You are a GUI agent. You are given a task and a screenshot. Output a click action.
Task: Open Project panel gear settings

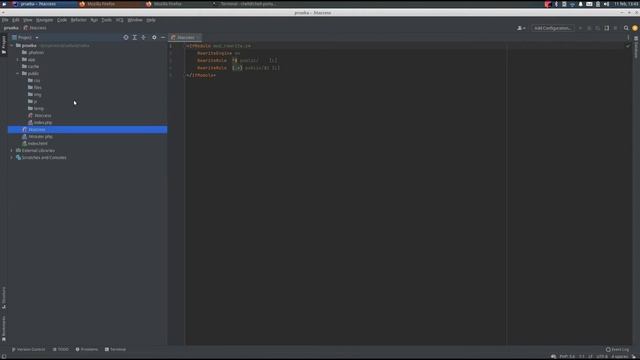point(154,37)
